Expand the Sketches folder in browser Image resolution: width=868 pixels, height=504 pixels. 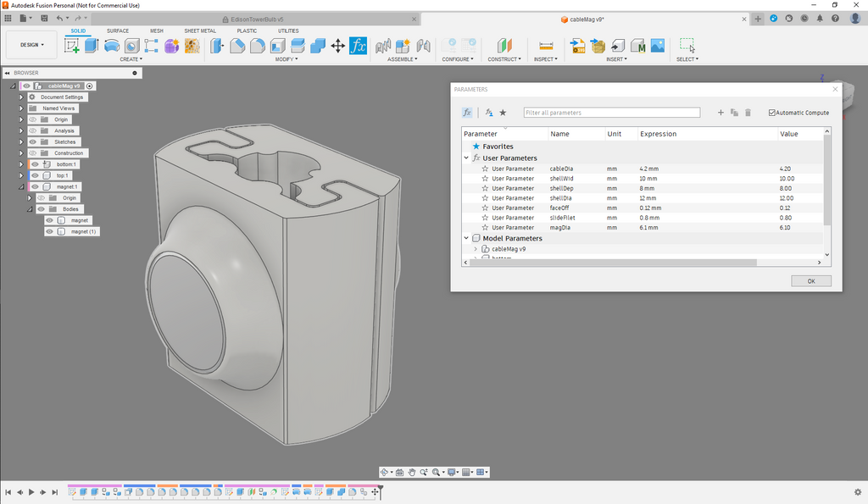(x=21, y=141)
